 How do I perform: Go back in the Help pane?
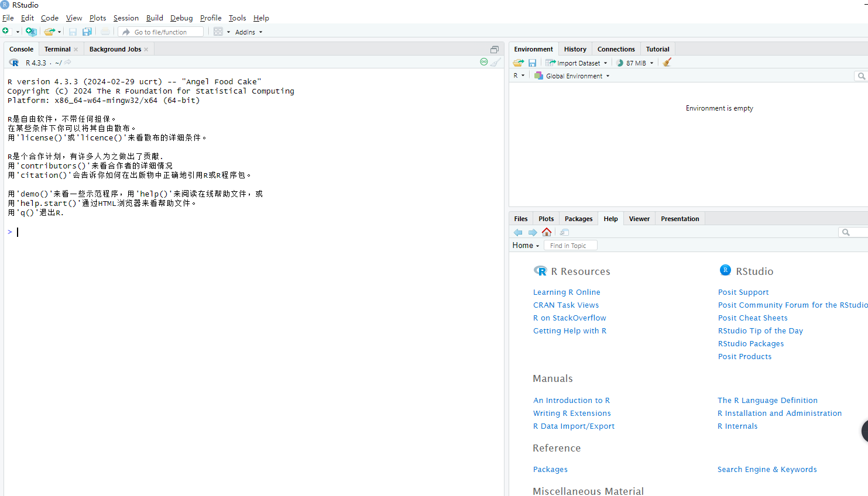[518, 232]
